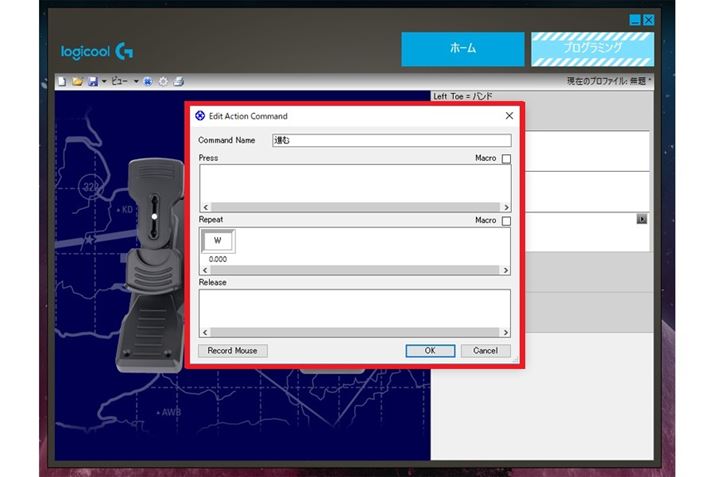Click the print icon in toolbar
The image size is (715, 477).
(178, 81)
